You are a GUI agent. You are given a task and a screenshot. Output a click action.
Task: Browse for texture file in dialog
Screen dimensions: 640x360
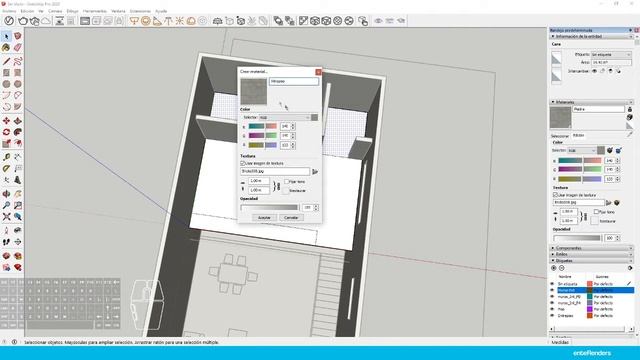[x=315, y=172]
